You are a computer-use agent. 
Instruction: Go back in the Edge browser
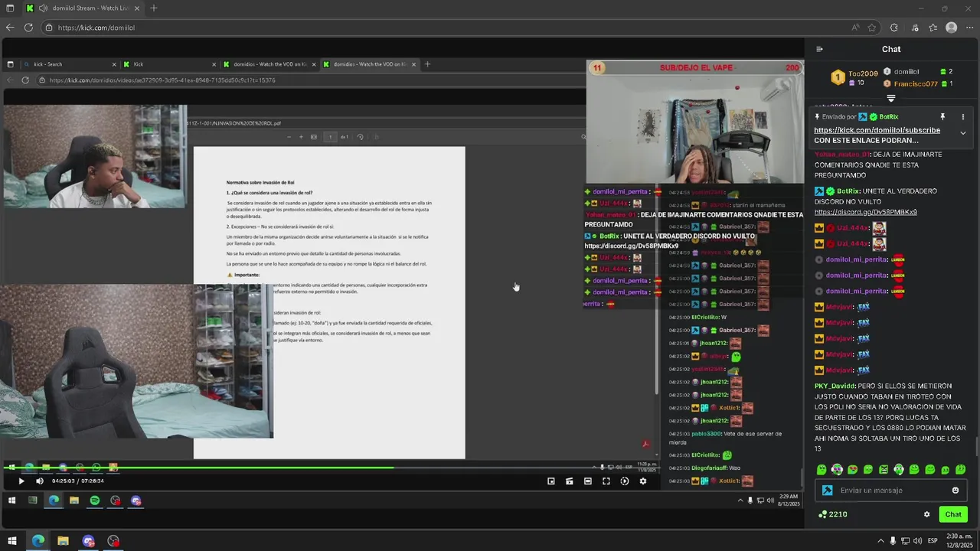click(10, 28)
